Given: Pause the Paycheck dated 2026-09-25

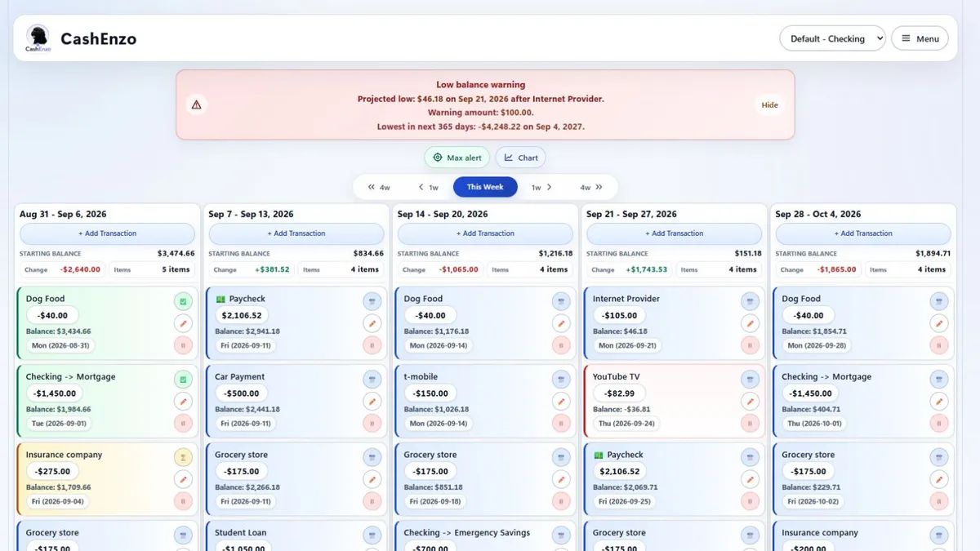Looking at the screenshot, I should click(x=751, y=501).
